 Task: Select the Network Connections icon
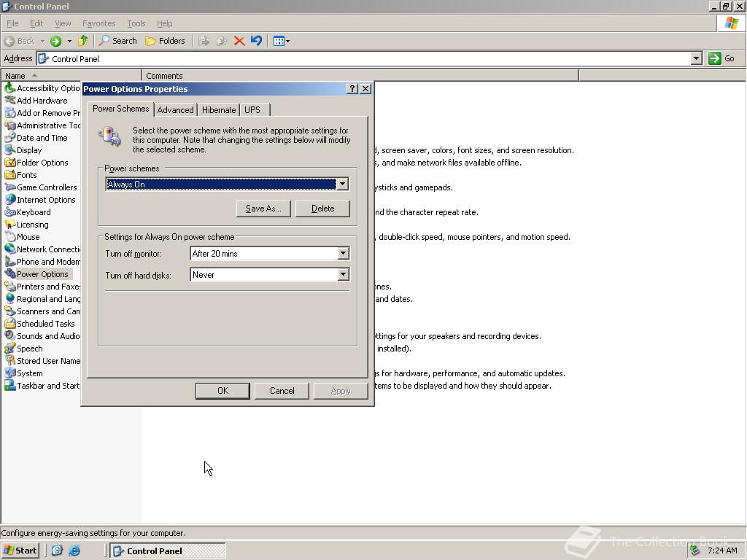tap(10, 249)
